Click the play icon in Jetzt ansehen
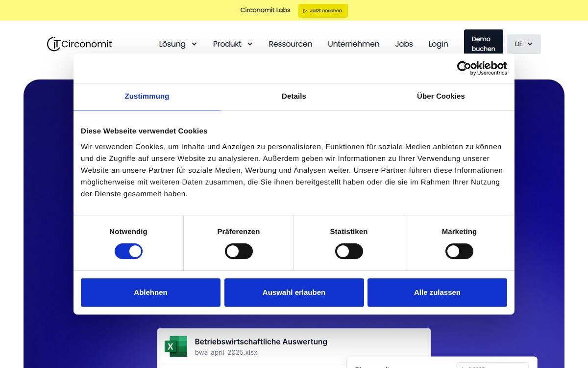 pyautogui.click(x=305, y=11)
